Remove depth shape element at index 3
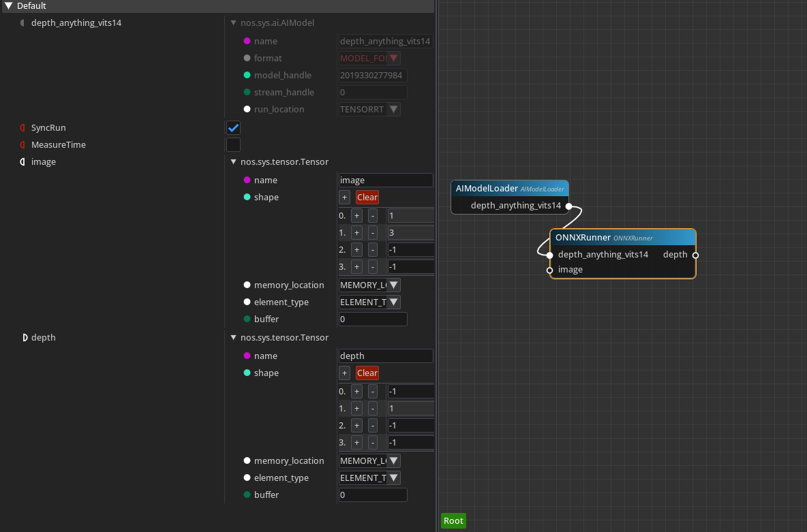Screen dimensions: 807x532 (373, 443)
